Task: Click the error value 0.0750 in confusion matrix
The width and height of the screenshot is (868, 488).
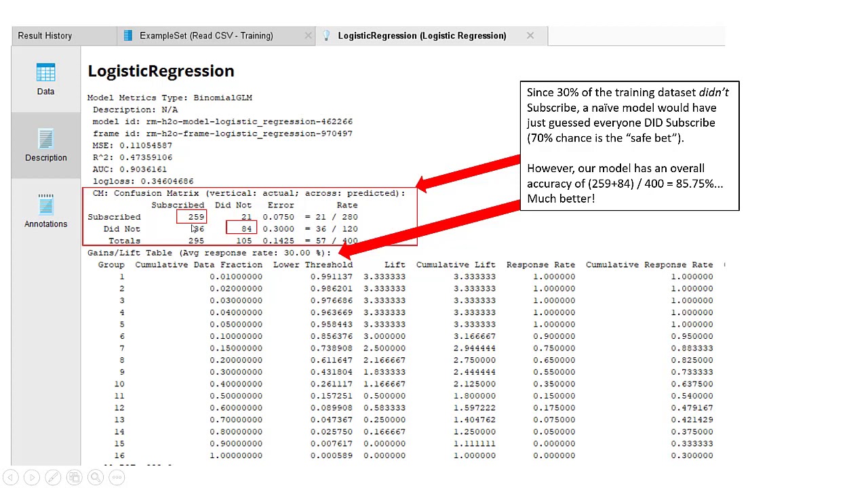Action: click(x=278, y=217)
